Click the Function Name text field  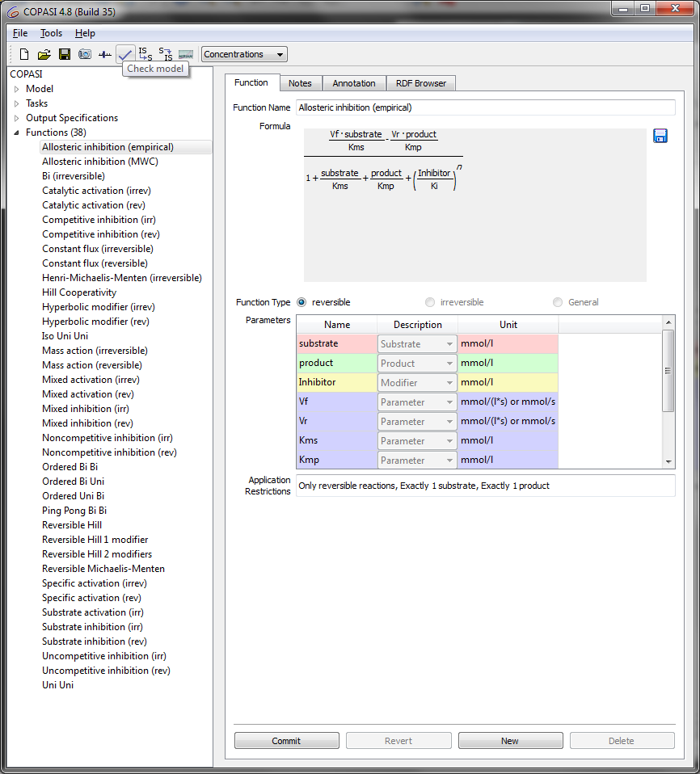pos(485,107)
